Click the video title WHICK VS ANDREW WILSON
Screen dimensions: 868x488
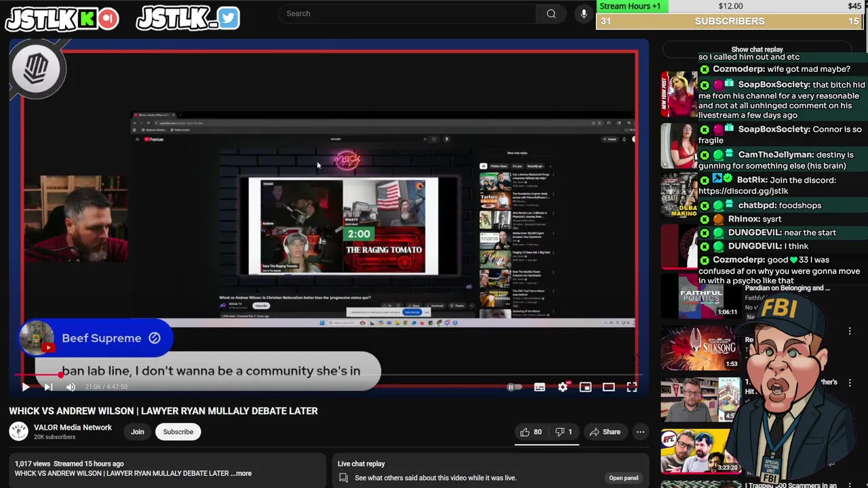click(x=163, y=411)
